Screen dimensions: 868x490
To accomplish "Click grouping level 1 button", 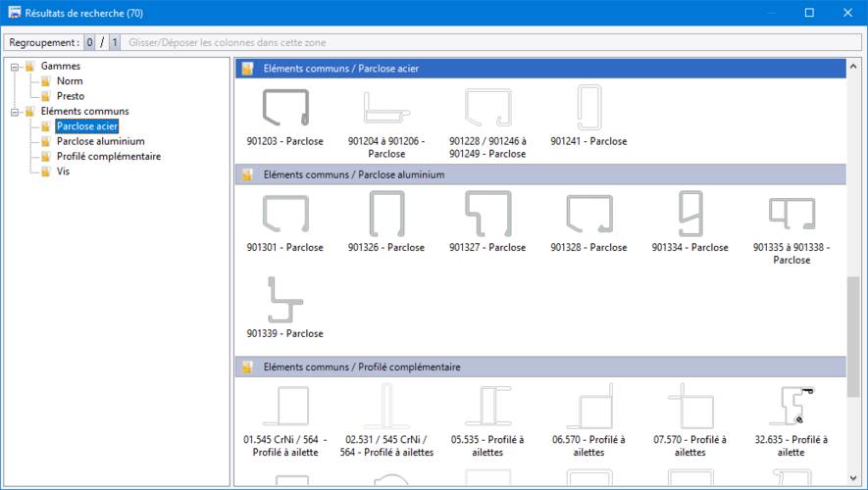I will pos(114,43).
